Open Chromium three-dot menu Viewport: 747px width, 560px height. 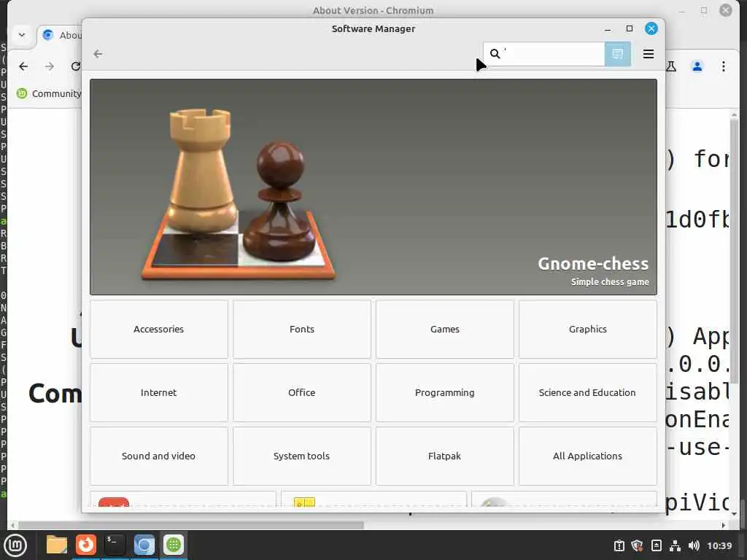(723, 66)
